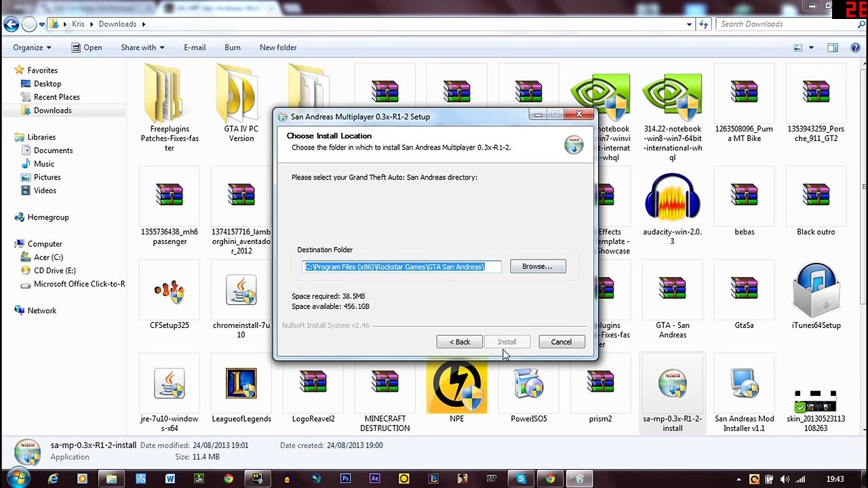Click the Browse... button in Setup
Image resolution: width=868 pixels, height=488 pixels.
(x=537, y=266)
